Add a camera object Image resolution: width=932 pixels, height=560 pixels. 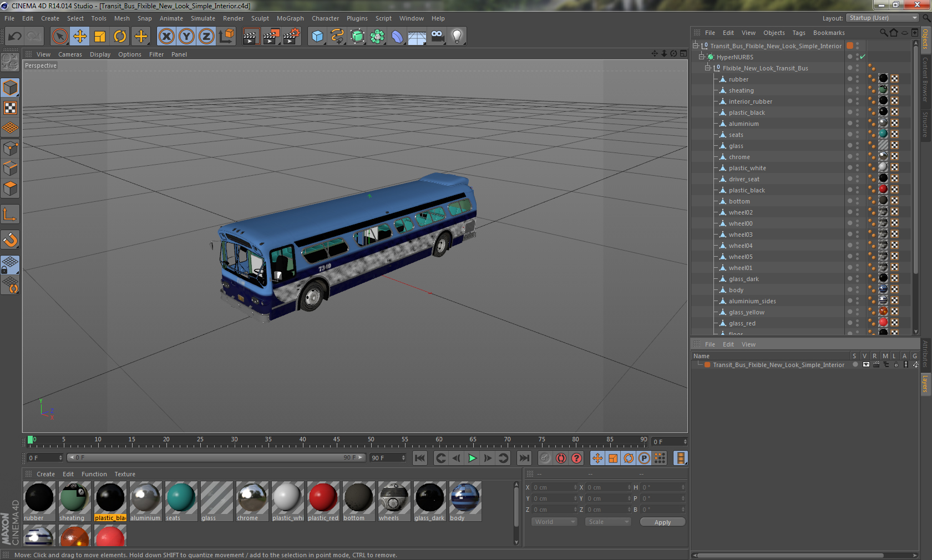[x=437, y=37]
